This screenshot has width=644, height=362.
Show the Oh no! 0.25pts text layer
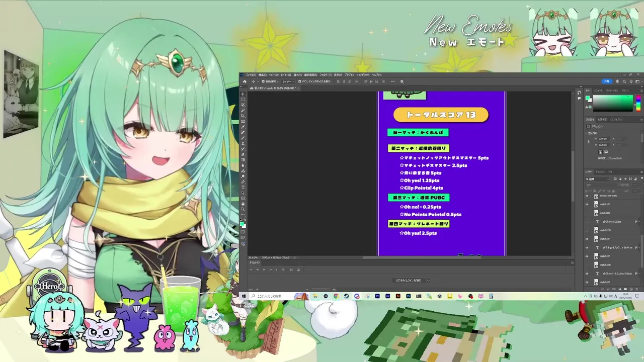pos(587,222)
